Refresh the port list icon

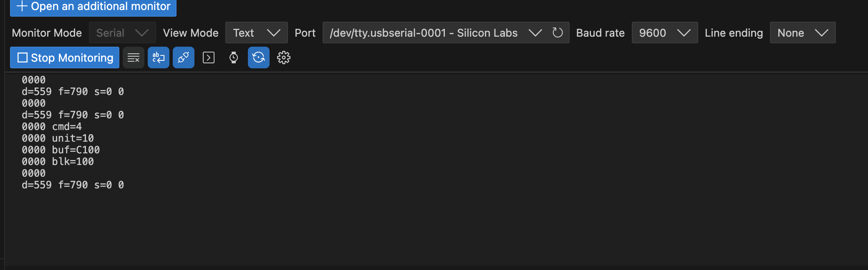click(x=558, y=32)
